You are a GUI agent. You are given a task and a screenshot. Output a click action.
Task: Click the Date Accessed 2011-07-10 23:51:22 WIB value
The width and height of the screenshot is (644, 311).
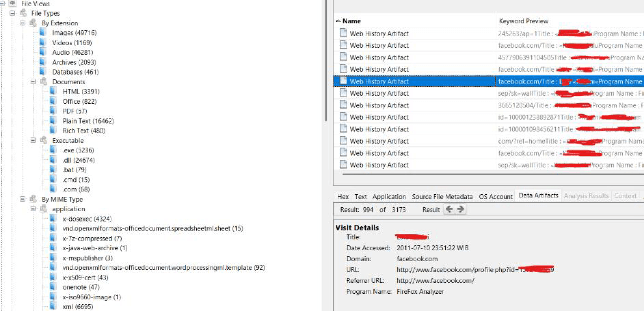pyautogui.click(x=433, y=248)
